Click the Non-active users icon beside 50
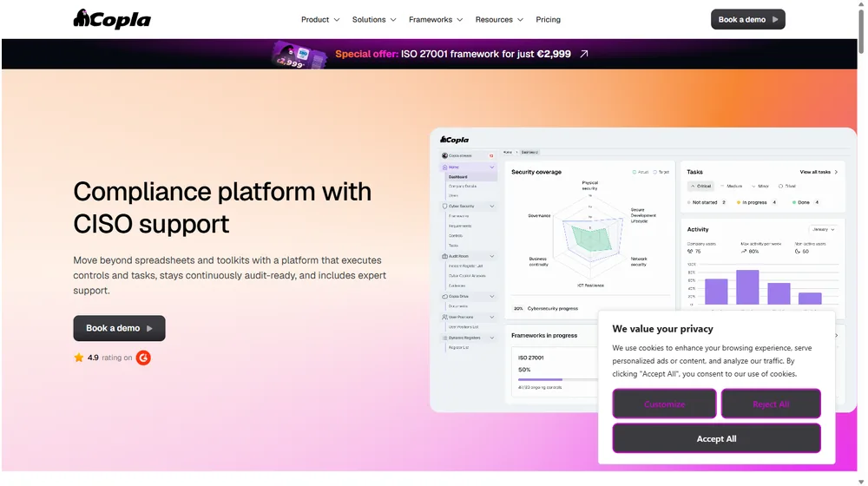This screenshot has height=486, width=868. [798, 252]
